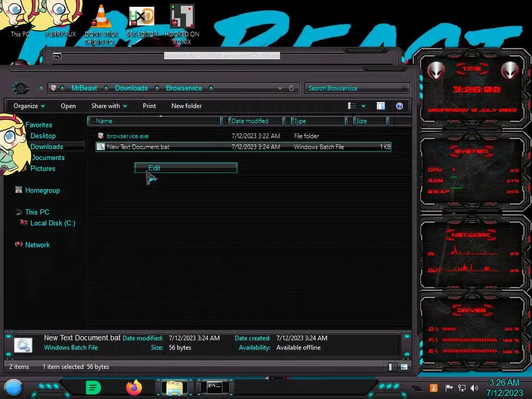Open the FURRY FUX desktop shortcut
532x399 pixels.
[x=61, y=19]
